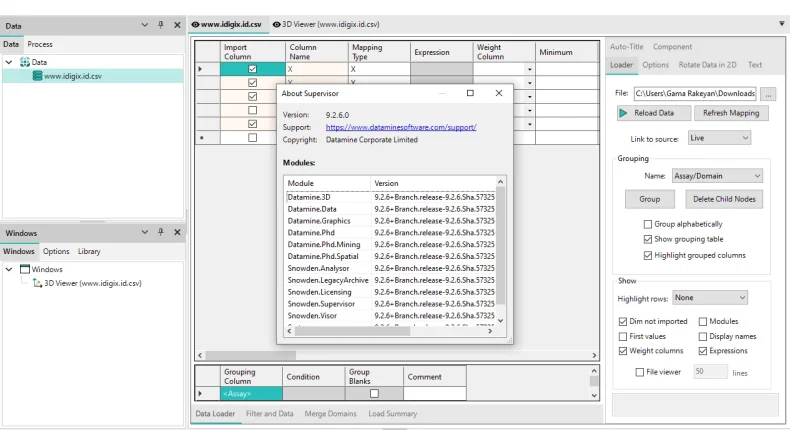Image resolution: width=790 pixels, height=430 pixels.
Task: Open the Grouping Name Assay/Domain dropdown
Action: point(717,176)
